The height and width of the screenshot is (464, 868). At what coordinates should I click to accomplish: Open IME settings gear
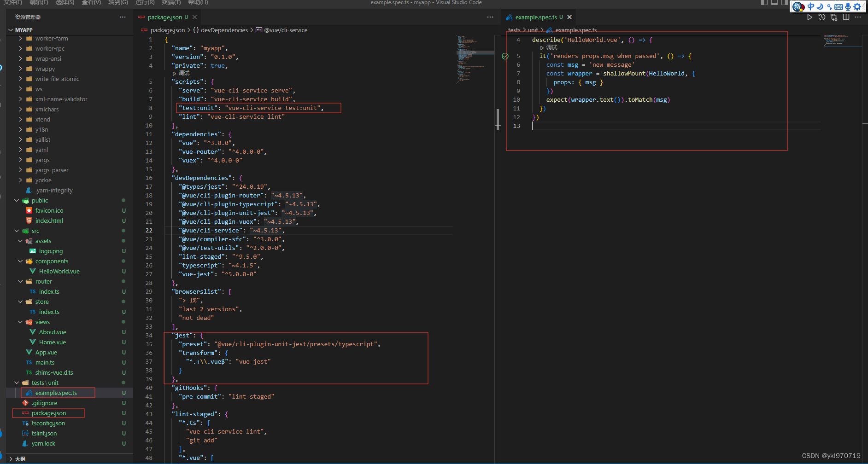pyautogui.click(x=857, y=6)
